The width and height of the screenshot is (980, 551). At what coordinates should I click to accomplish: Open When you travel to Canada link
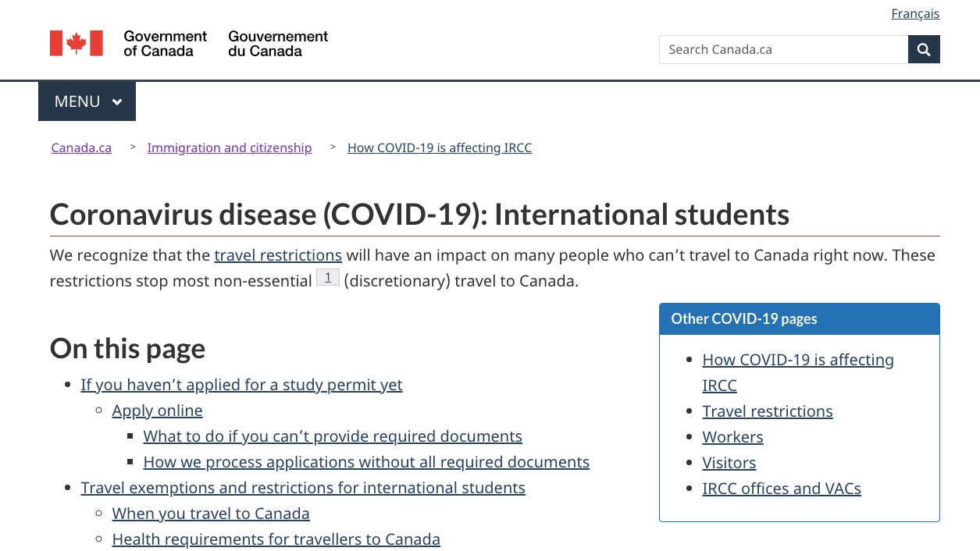(211, 514)
